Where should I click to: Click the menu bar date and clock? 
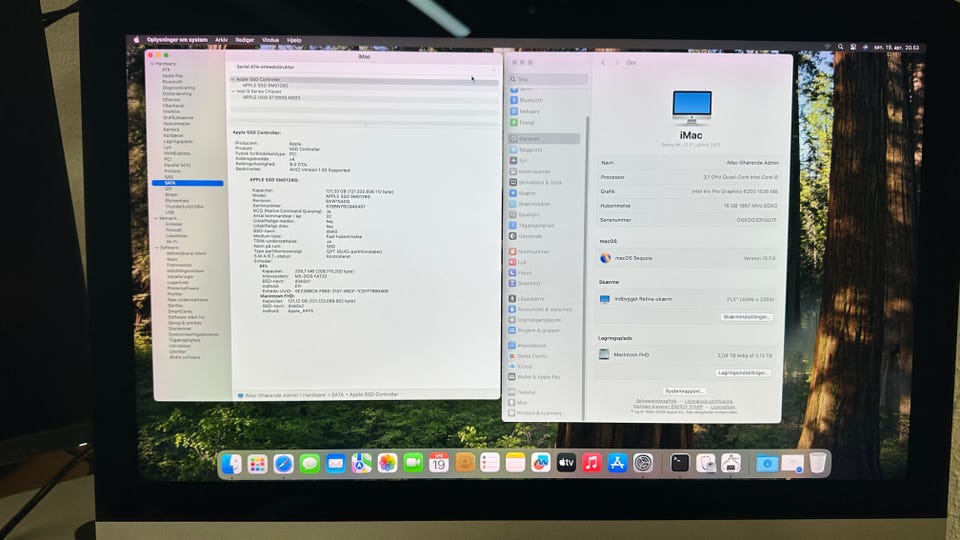(x=896, y=47)
